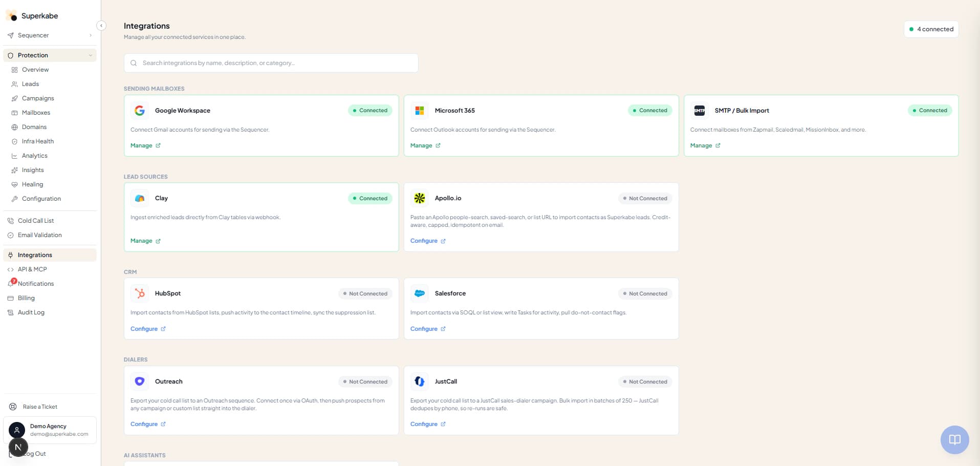
Task: Click the Demo Agency avatar icon
Action: (17, 430)
